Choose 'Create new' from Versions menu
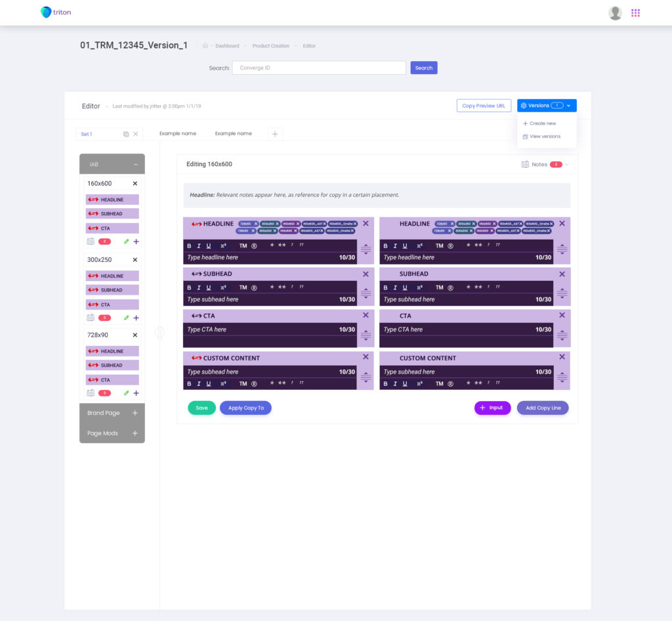 542,123
